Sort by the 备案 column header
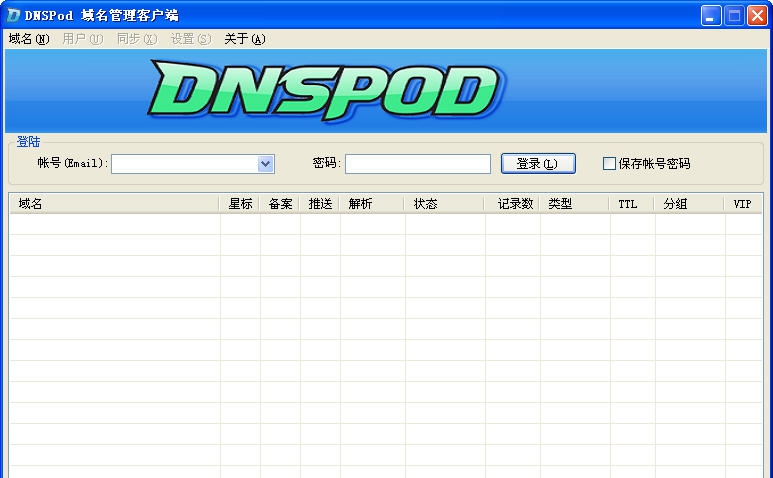The height and width of the screenshot is (478, 773). click(x=280, y=204)
